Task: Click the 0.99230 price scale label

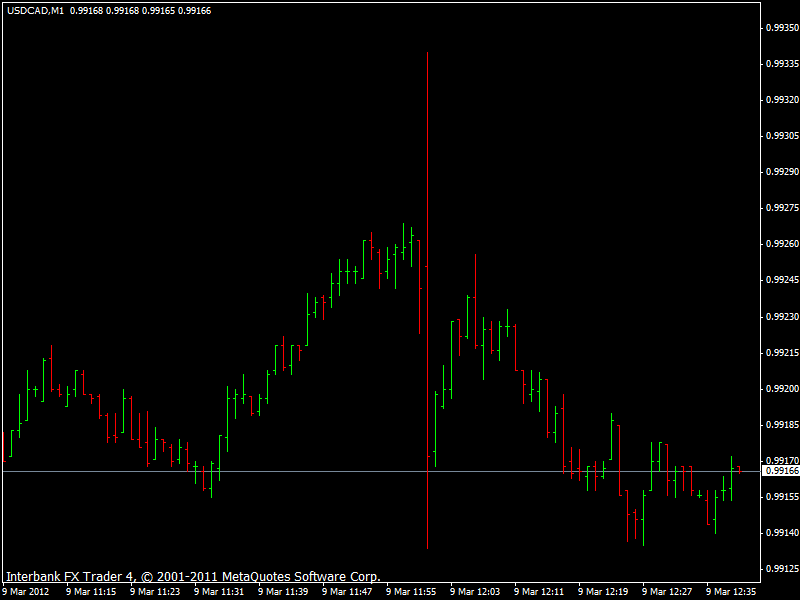Action: click(782, 317)
